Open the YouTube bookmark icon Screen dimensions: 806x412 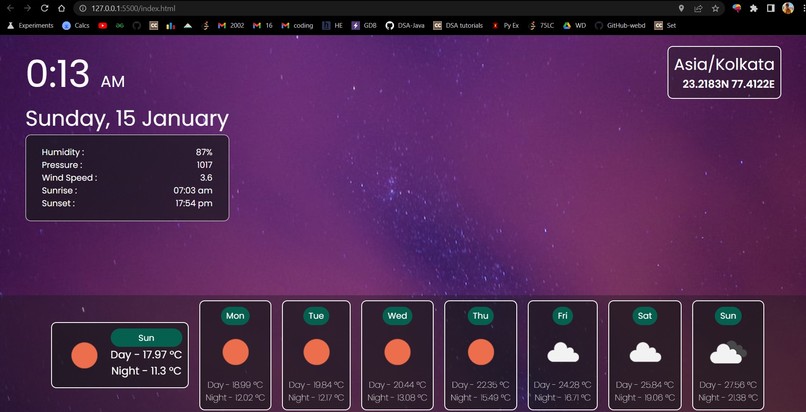tap(102, 25)
